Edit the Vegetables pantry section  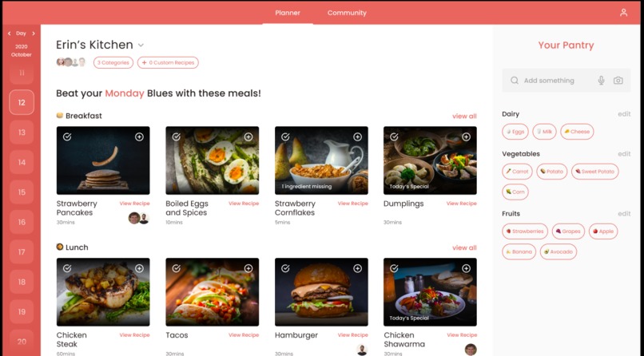(x=624, y=154)
